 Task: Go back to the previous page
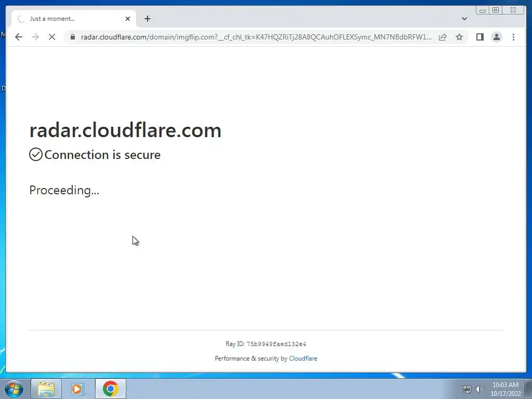(19, 37)
